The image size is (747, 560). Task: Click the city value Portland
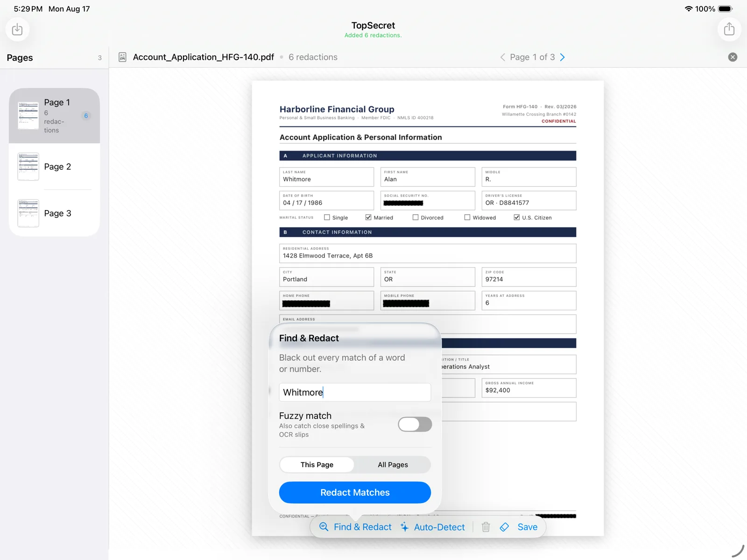tap(295, 280)
